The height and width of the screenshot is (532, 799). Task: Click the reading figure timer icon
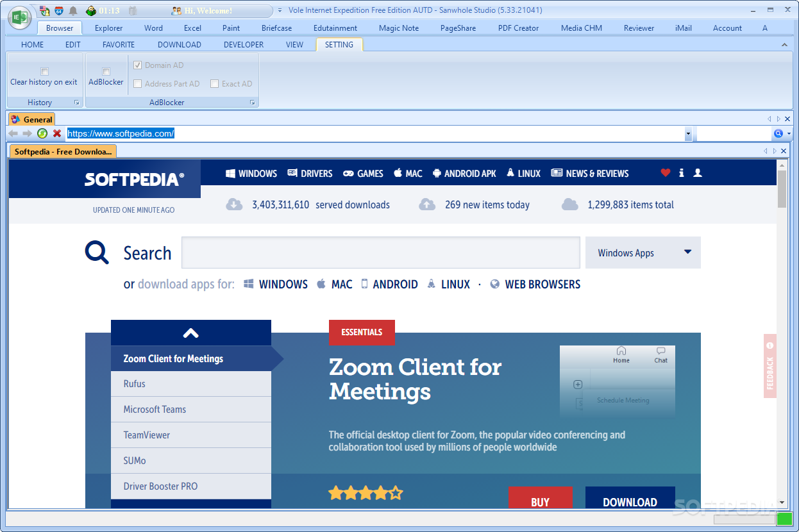point(91,11)
